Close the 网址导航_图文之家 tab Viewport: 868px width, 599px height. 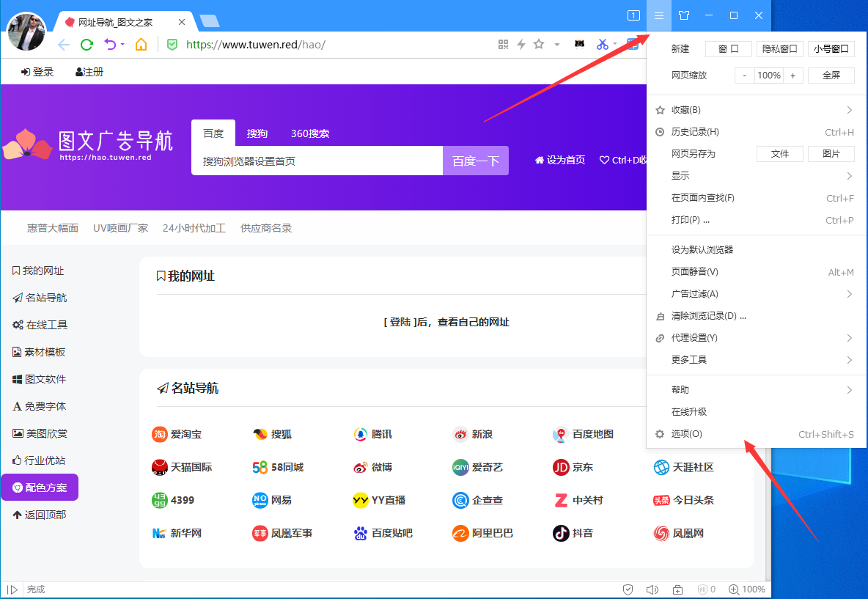click(x=182, y=22)
